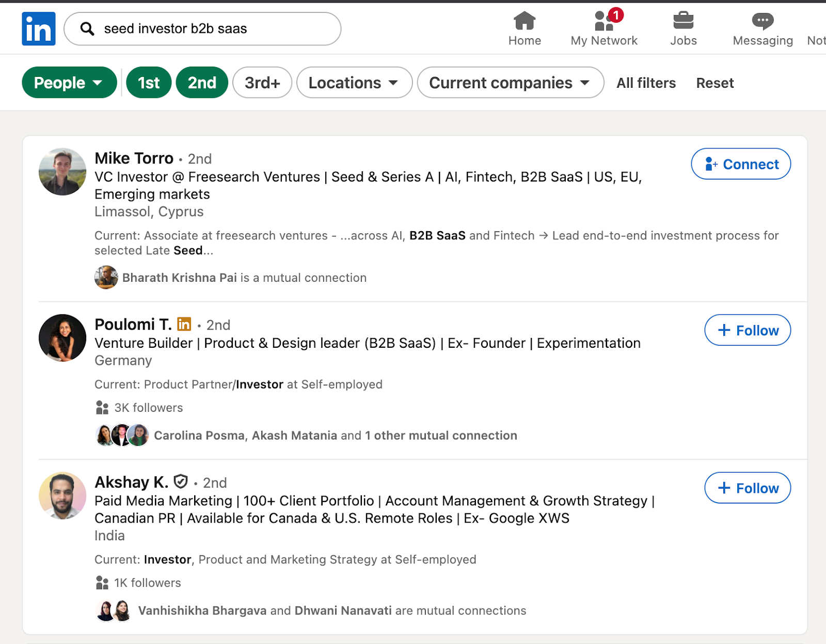Click 'Current: Investor, Product and Marketing Strategy' text
The height and width of the screenshot is (644, 826).
(x=285, y=559)
